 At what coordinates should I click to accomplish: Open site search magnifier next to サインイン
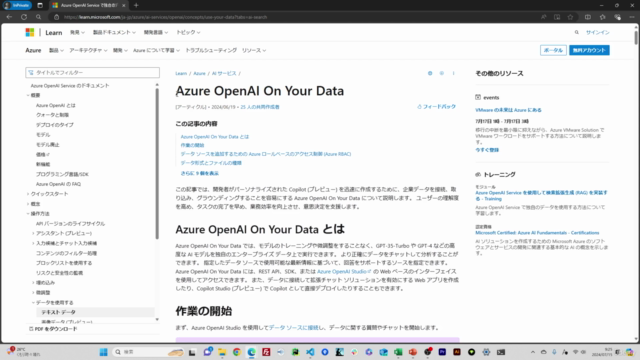(577, 32)
